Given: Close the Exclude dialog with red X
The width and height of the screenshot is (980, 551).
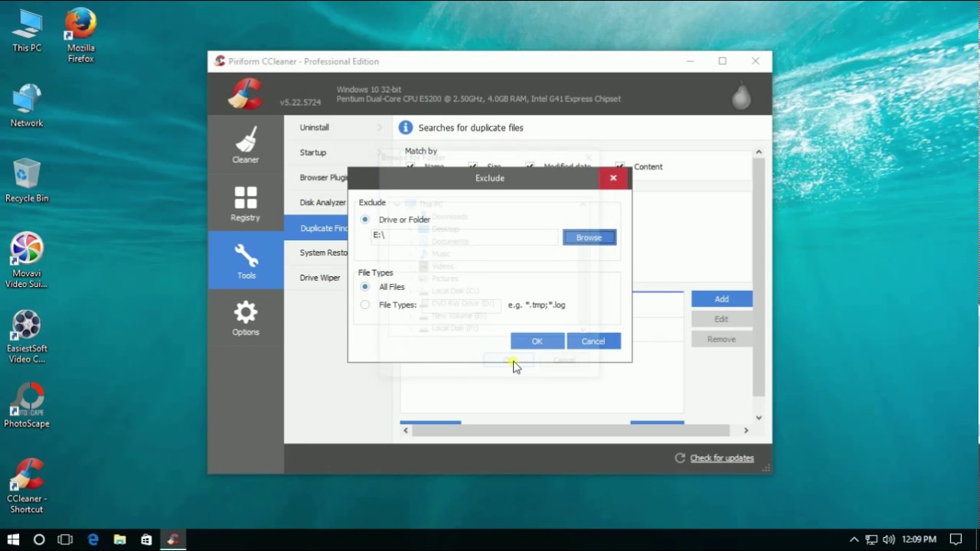Looking at the screenshot, I should click(x=613, y=178).
